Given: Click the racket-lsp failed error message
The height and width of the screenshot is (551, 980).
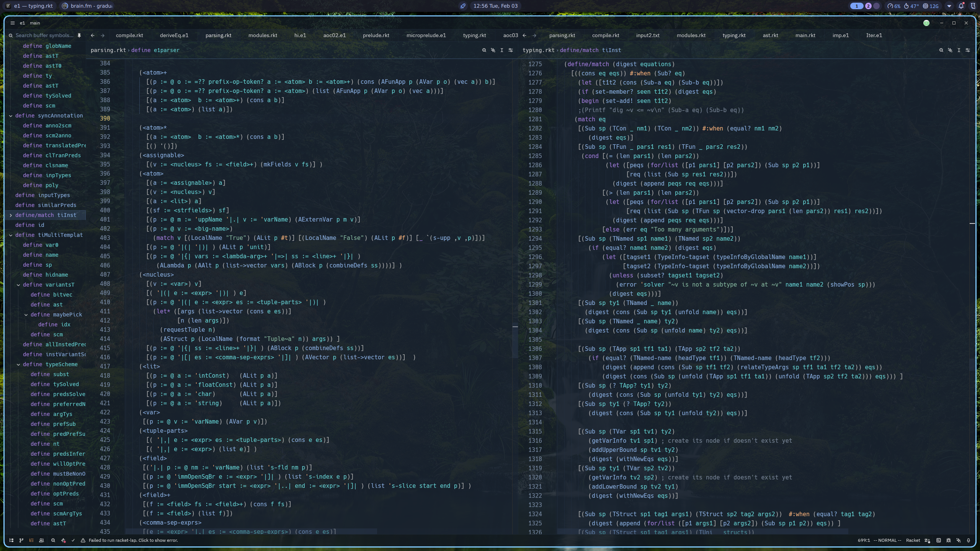Looking at the screenshot, I should pos(133,540).
